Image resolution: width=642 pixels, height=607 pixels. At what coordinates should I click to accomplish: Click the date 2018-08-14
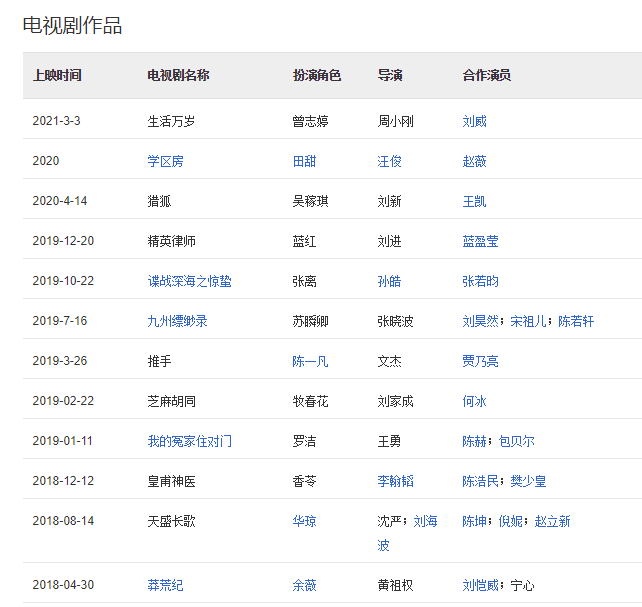tap(63, 521)
